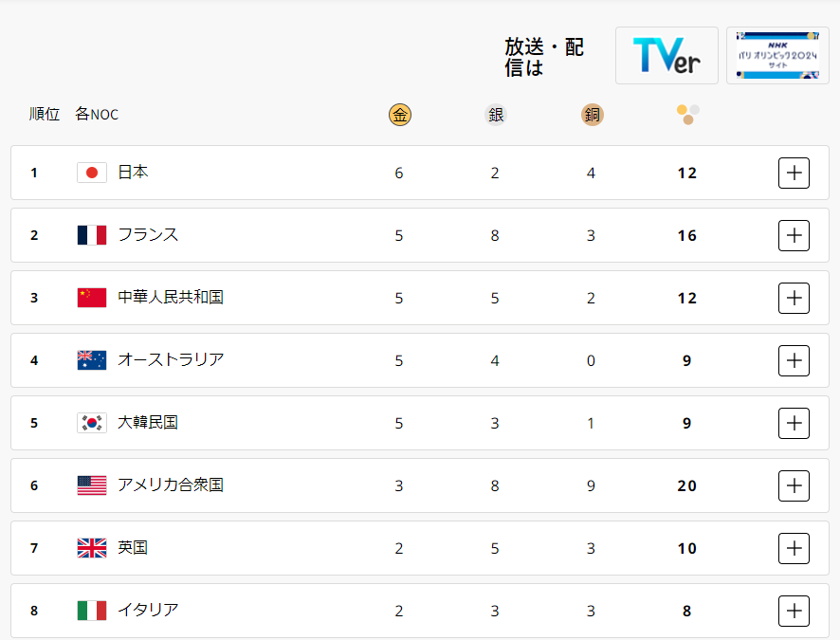Click the silver medal column icon
This screenshot has width=840, height=640.
496,115
